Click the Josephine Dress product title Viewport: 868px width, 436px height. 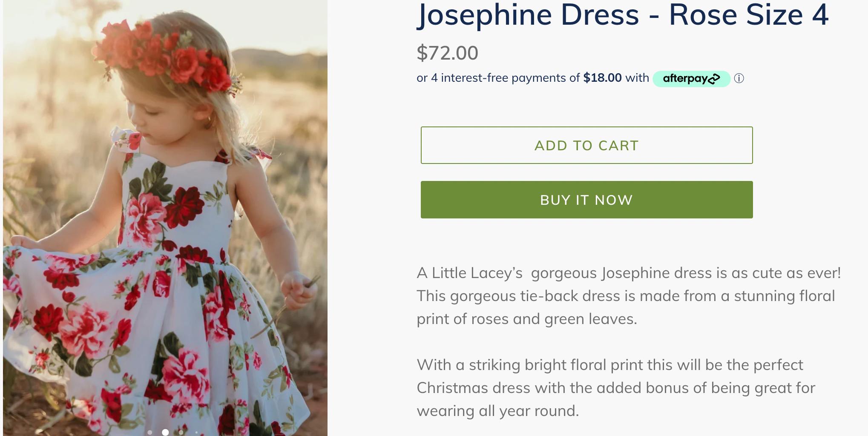point(623,15)
